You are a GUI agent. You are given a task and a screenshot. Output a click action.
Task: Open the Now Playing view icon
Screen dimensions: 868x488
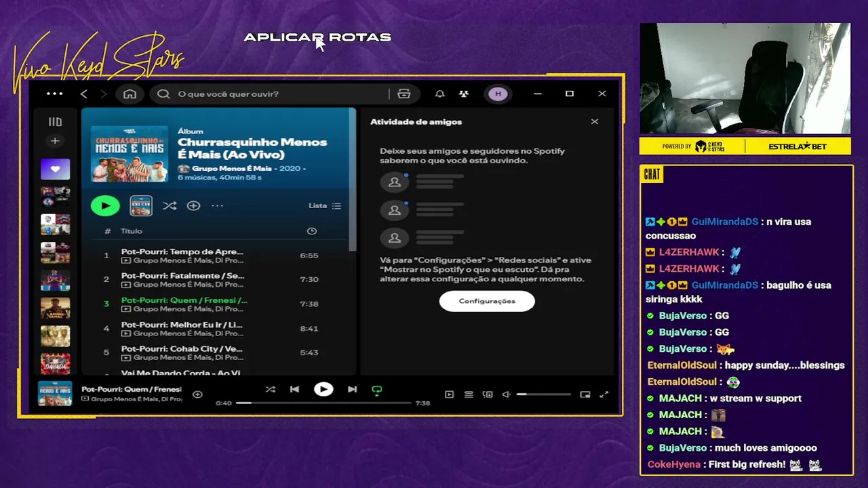(x=449, y=394)
